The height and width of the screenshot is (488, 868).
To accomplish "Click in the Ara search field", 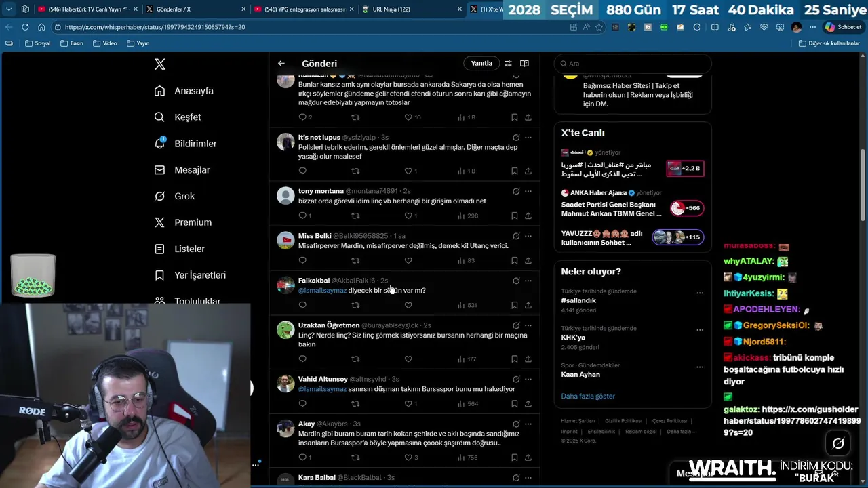I will tap(633, 64).
